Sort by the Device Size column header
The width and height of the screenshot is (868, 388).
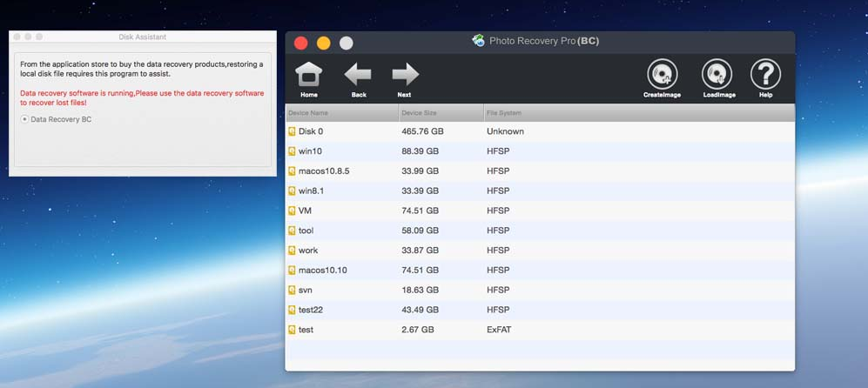click(x=441, y=113)
